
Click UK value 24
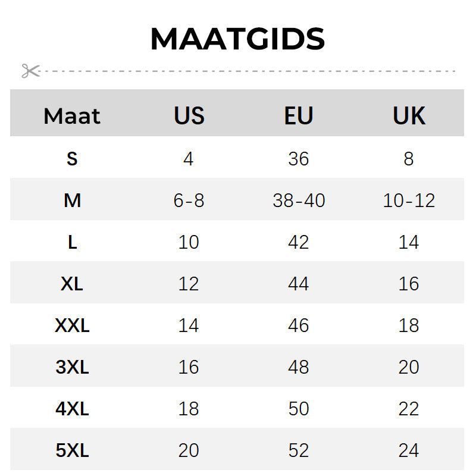click(x=409, y=450)
